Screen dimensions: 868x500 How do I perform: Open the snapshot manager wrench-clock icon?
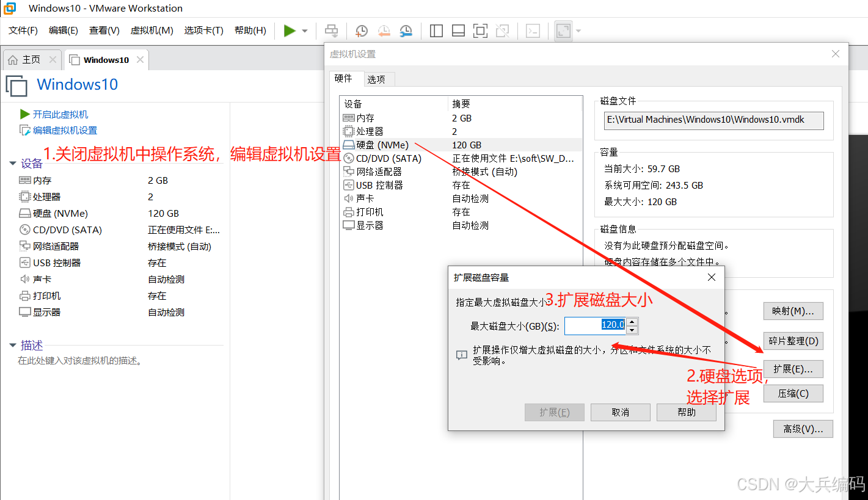(x=406, y=31)
